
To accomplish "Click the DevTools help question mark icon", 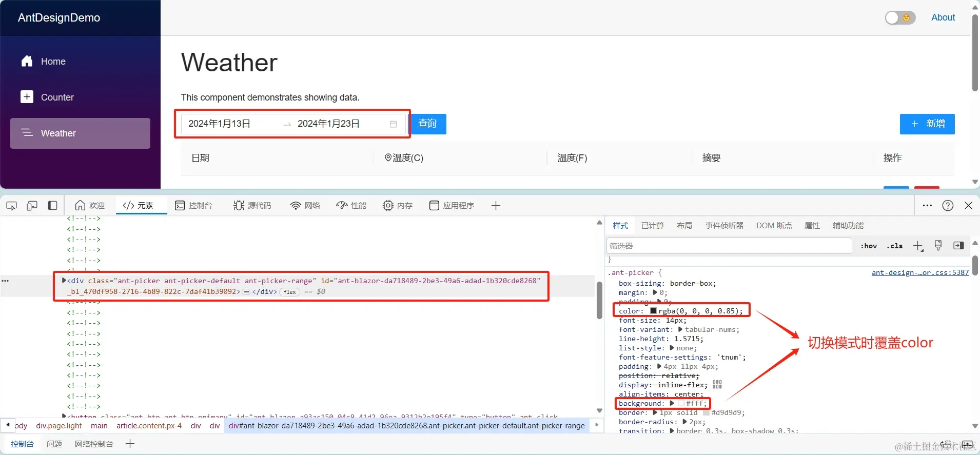I will coord(948,206).
